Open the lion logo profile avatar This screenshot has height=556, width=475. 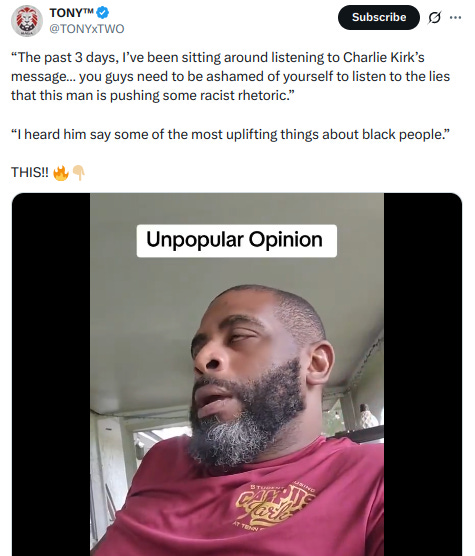(x=27, y=21)
